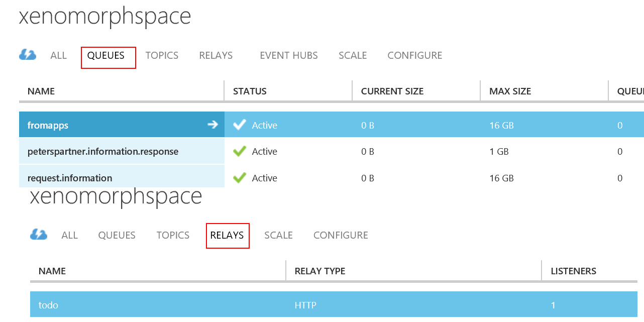Show ALL items in the lower panel

click(x=69, y=235)
